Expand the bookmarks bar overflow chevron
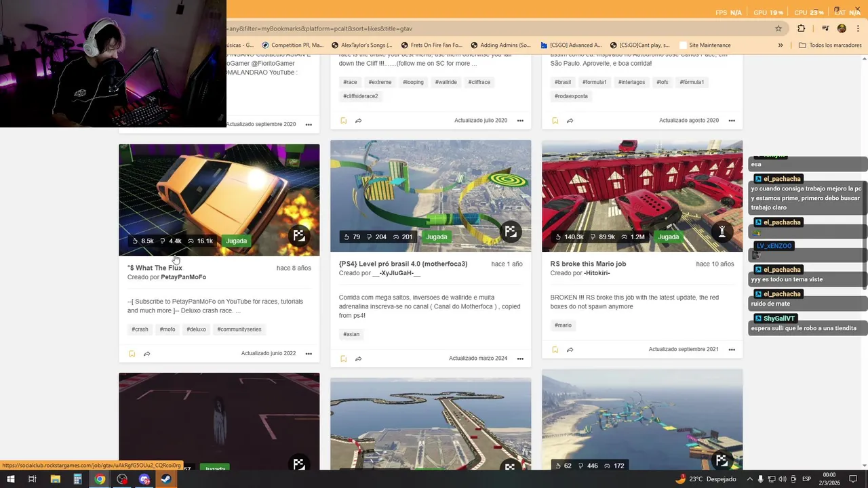The image size is (868, 488). [781, 45]
